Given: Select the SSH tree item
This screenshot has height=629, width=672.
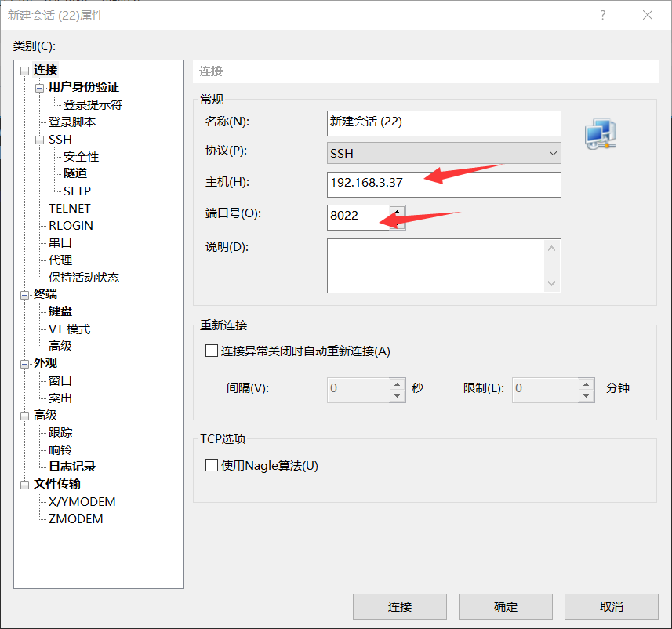Looking at the screenshot, I should coord(60,140).
